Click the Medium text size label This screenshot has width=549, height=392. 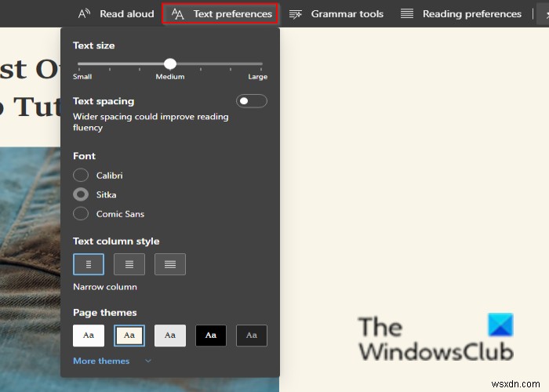[x=170, y=77]
